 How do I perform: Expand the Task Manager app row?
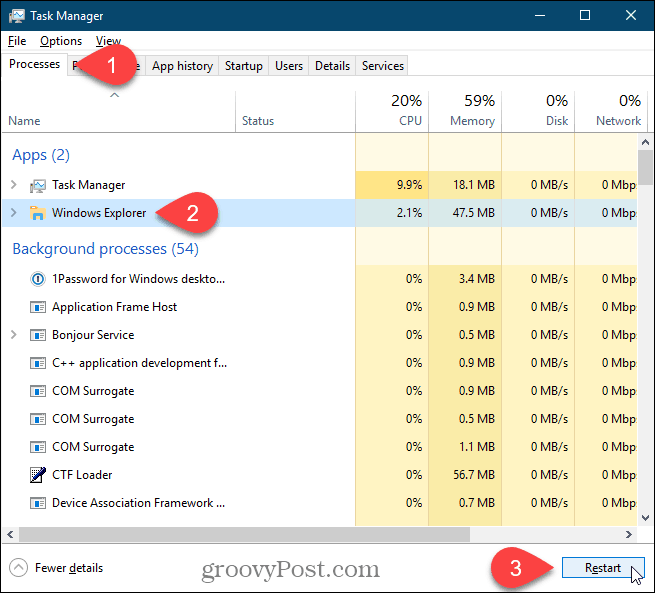click(13, 185)
